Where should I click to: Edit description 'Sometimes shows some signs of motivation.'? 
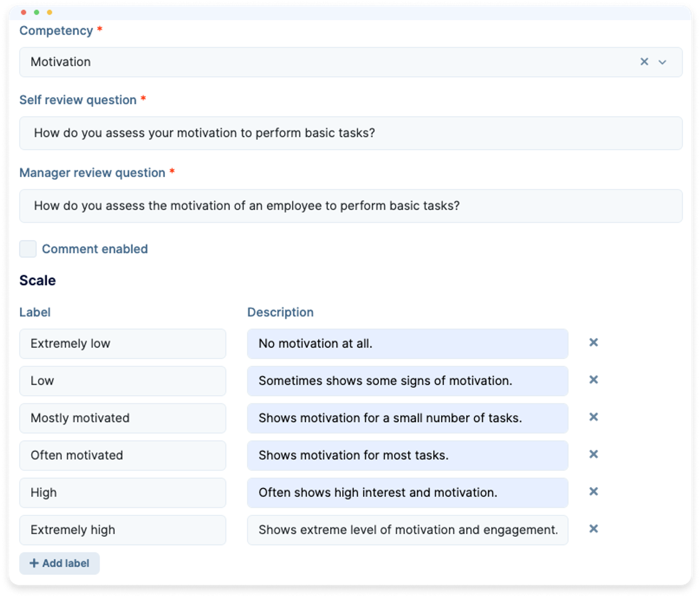pyautogui.click(x=408, y=381)
